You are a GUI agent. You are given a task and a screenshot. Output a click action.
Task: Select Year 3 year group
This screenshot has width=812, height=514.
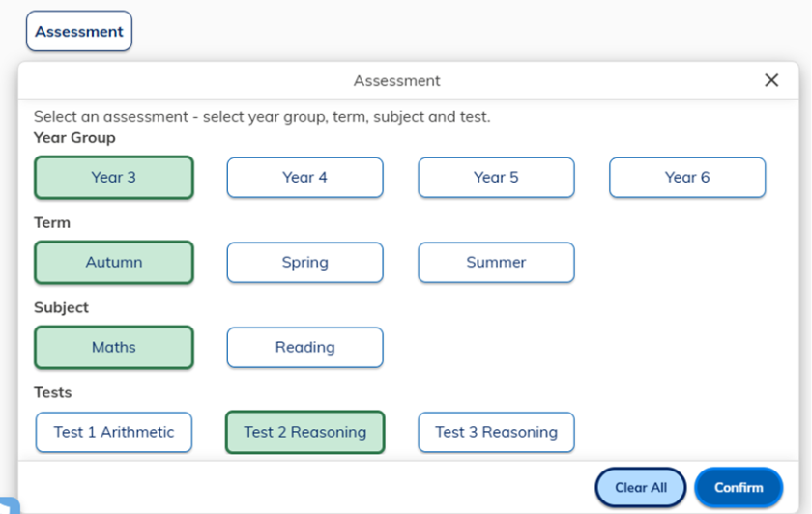(x=114, y=178)
